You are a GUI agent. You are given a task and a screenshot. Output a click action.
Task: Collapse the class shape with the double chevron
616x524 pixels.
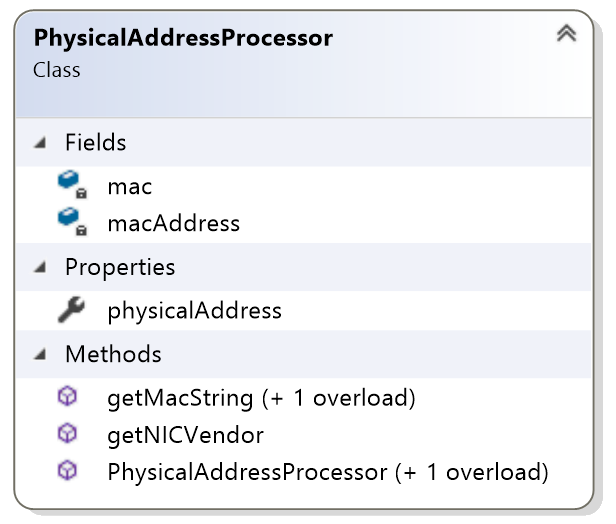[566, 33]
